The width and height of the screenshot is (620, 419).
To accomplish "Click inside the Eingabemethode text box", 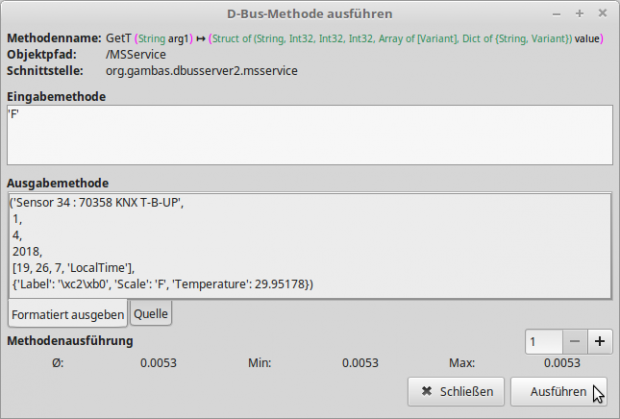I will click(309, 135).
